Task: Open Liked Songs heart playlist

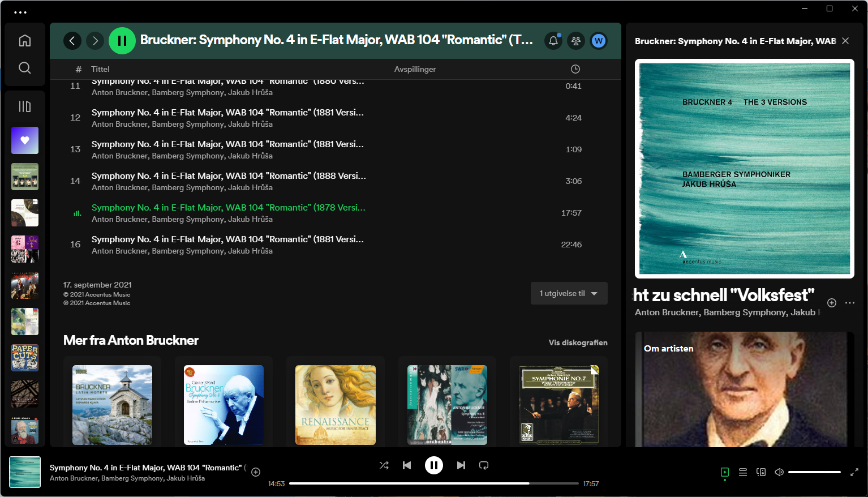Action: 25,140
